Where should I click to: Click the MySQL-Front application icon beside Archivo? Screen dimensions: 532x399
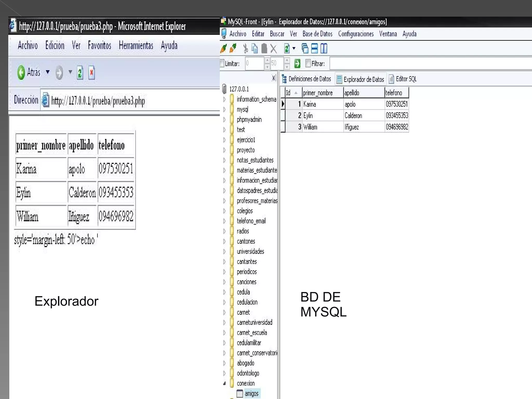coord(224,34)
